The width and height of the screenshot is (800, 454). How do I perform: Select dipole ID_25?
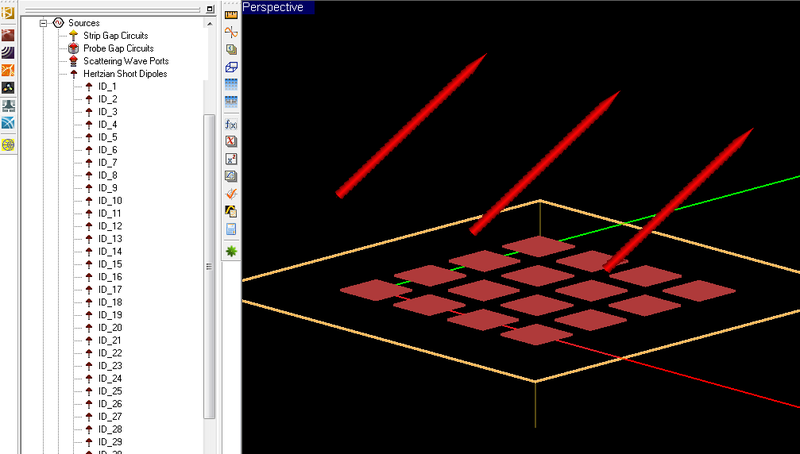pos(110,391)
